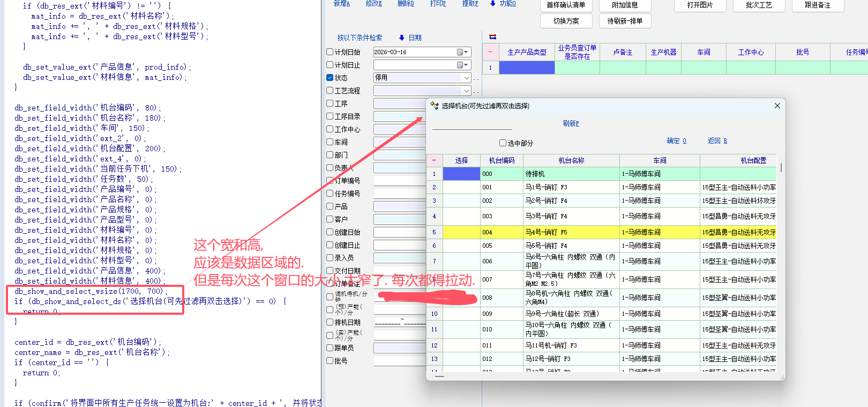The height and width of the screenshot is (407, 868).
Task: Click the blue down-arrow icon beside 功能
Action: pyautogui.click(x=493, y=4)
